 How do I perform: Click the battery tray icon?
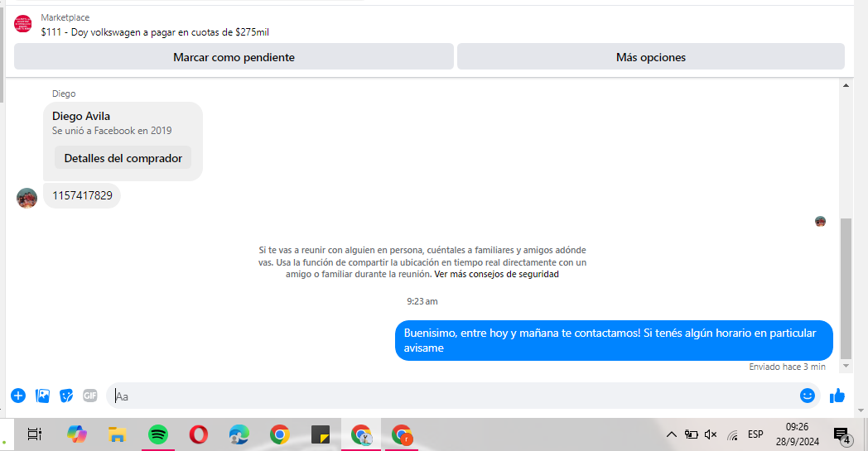point(692,434)
